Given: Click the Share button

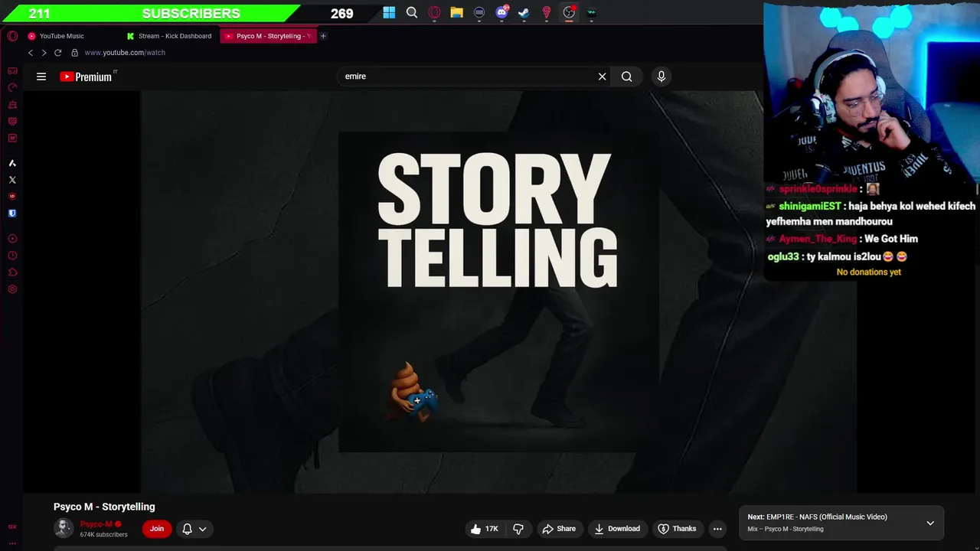Looking at the screenshot, I should point(559,529).
